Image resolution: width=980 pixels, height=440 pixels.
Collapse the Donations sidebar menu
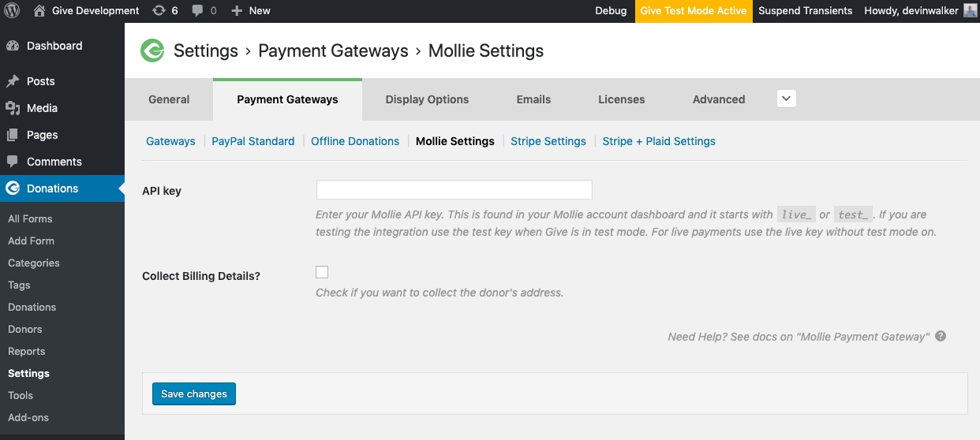pyautogui.click(x=62, y=188)
